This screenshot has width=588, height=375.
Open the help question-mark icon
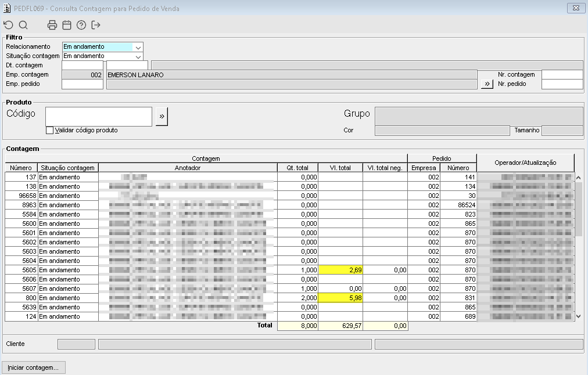[x=81, y=25]
